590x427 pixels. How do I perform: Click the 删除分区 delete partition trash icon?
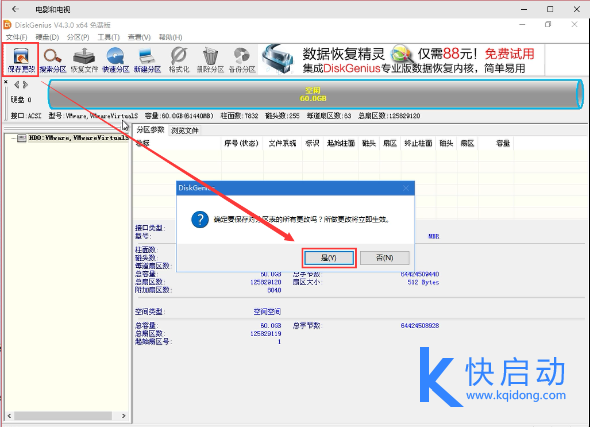pyautogui.click(x=210, y=59)
